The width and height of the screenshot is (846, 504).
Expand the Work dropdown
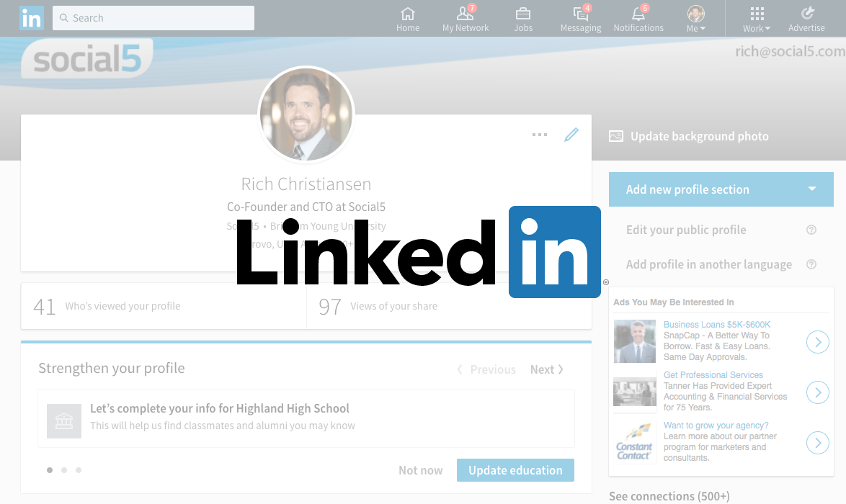point(756,18)
